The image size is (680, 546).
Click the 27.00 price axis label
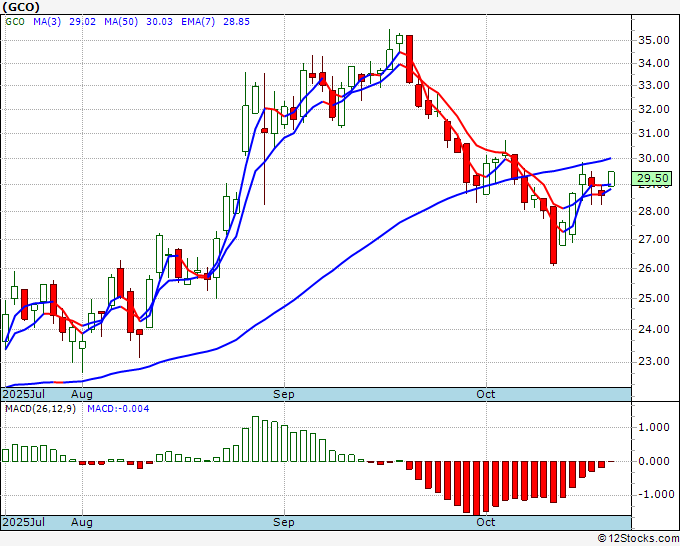(654, 239)
